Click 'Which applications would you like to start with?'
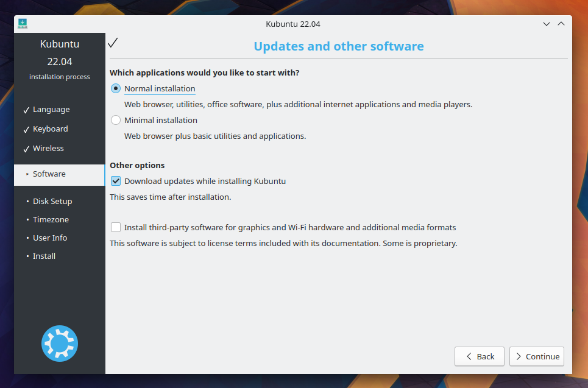 tap(204, 72)
